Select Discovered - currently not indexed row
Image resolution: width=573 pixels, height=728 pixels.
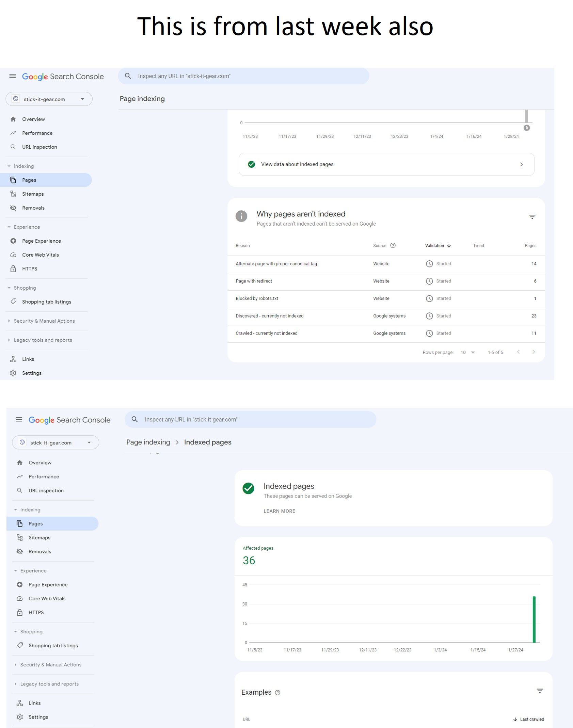pos(269,316)
